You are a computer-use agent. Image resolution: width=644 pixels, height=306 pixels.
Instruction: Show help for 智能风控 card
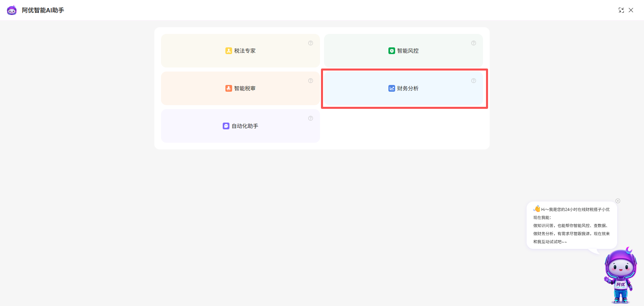474,43
